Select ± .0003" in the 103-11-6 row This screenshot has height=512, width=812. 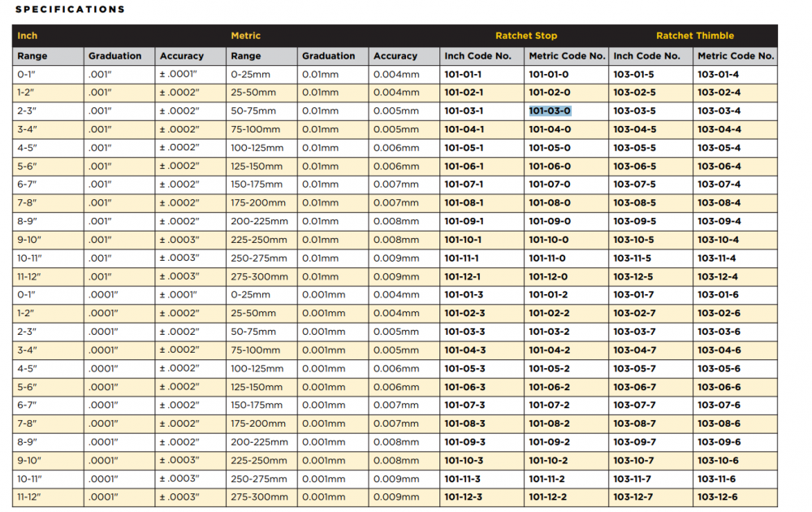click(x=179, y=479)
